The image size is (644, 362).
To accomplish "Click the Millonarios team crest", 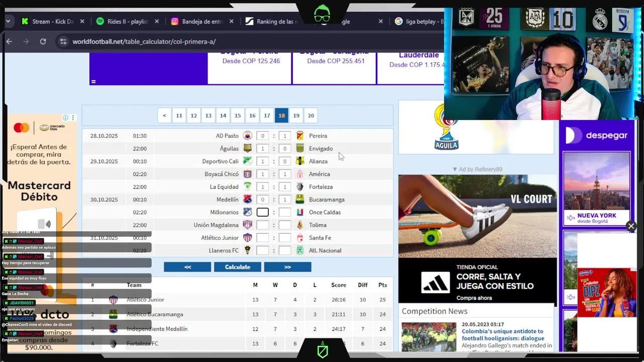I will [247, 212].
